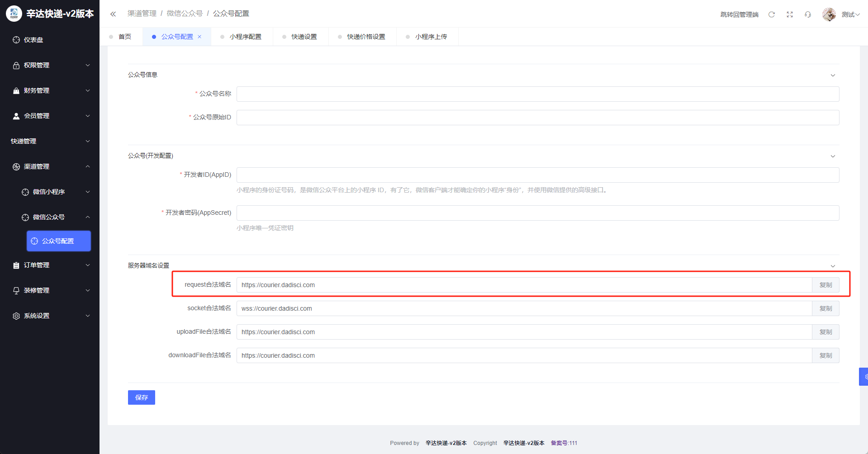
Task: Toggle fullscreen mode icon
Action: [790, 14]
